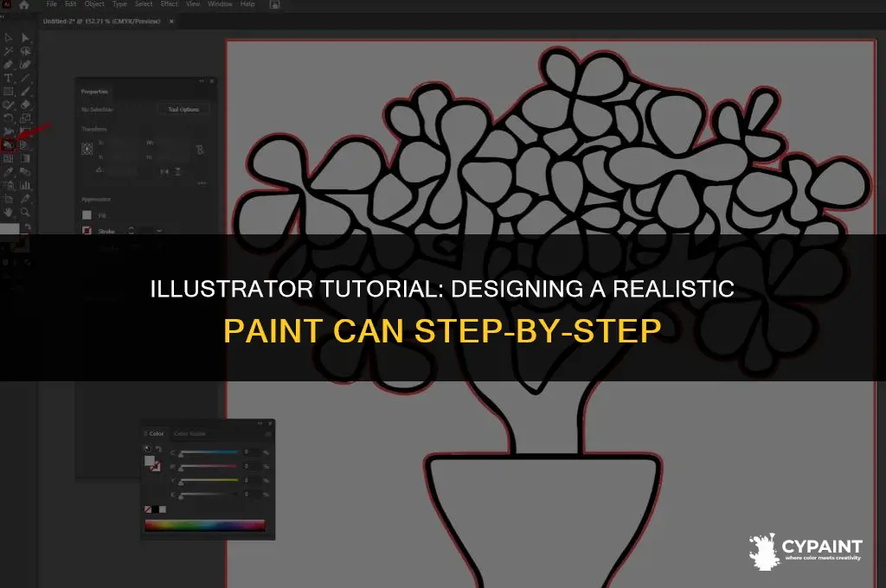Viewport: 886px width, 588px height.
Task: Select the Scale tool
Action: click(x=25, y=118)
